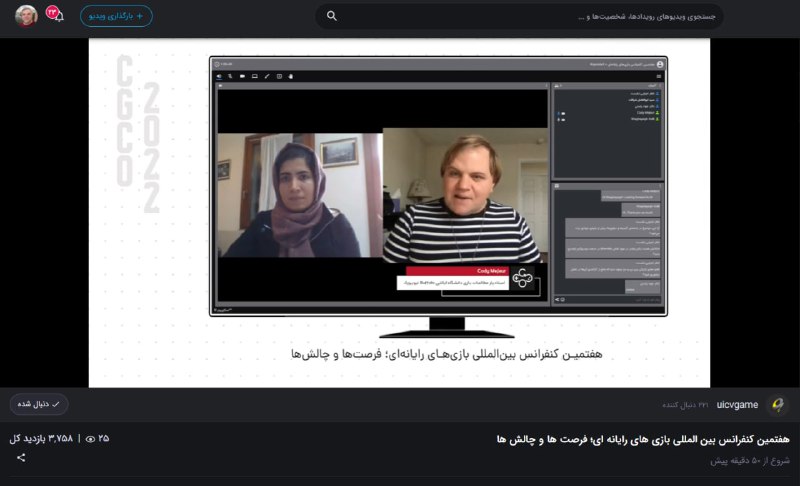Open the uicvgame channel name link

[737, 405]
